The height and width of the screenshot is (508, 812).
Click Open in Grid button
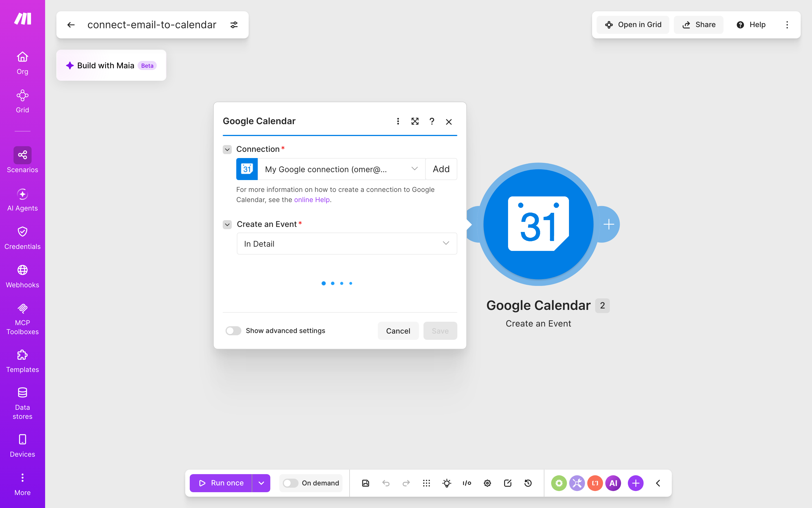tap(633, 25)
